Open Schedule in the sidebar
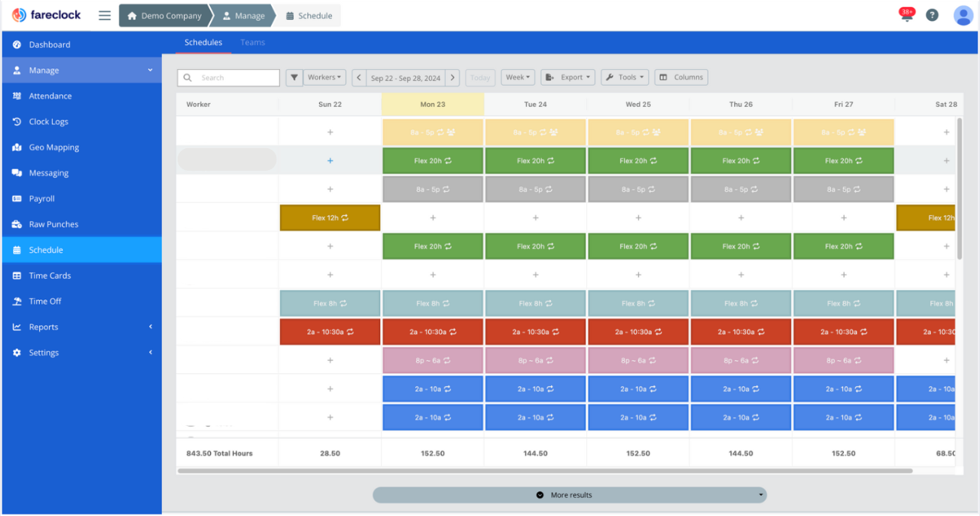Screen dimensions: 980x516 81,250
